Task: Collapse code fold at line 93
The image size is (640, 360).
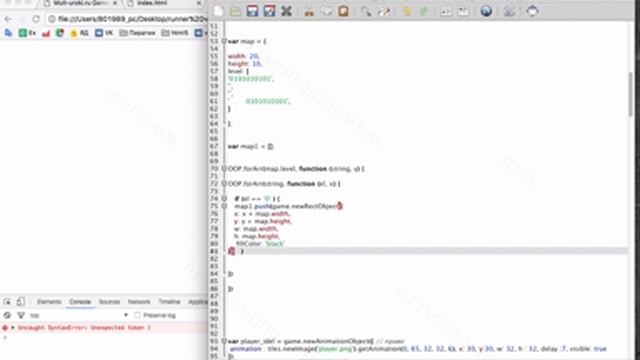Action: click(224, 341)
